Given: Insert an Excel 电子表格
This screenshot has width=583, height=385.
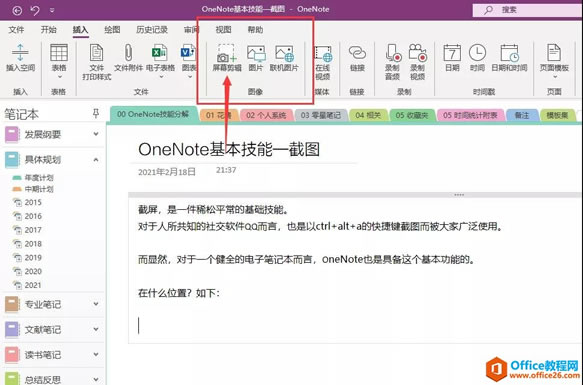Looking at the screenshot, I should [x=160, y=58].
